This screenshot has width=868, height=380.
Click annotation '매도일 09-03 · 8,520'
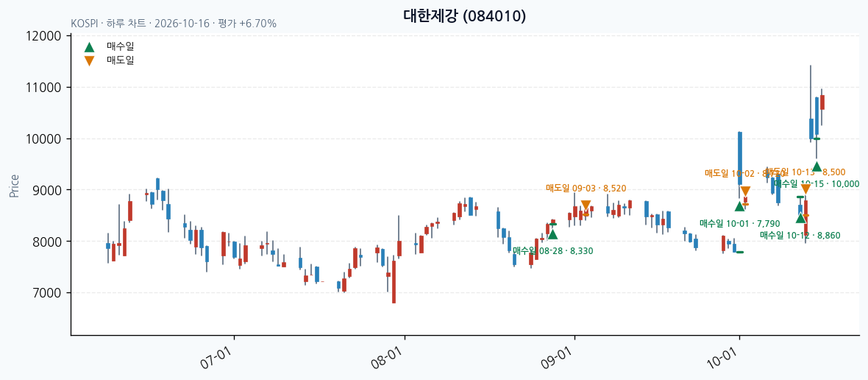586,188
